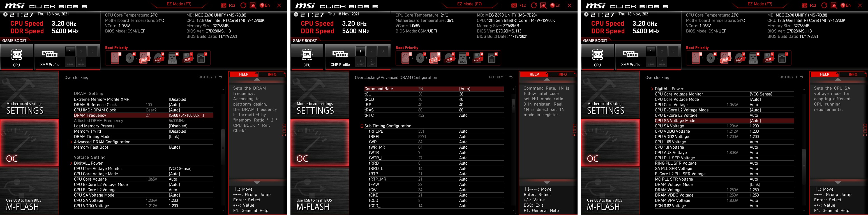Open the SETTINGS section in the left panel

point(29,95)
